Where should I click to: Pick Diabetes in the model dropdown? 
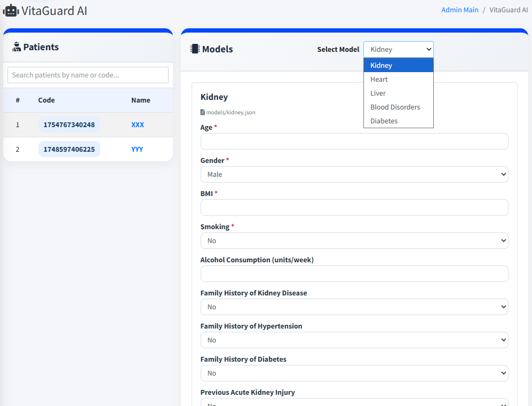384,121
